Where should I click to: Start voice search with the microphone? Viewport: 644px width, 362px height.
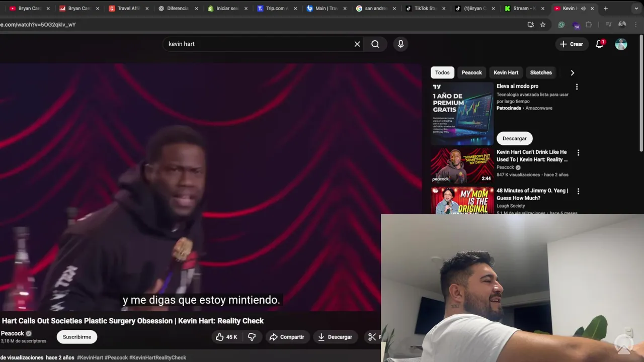(x=400, y=44)
